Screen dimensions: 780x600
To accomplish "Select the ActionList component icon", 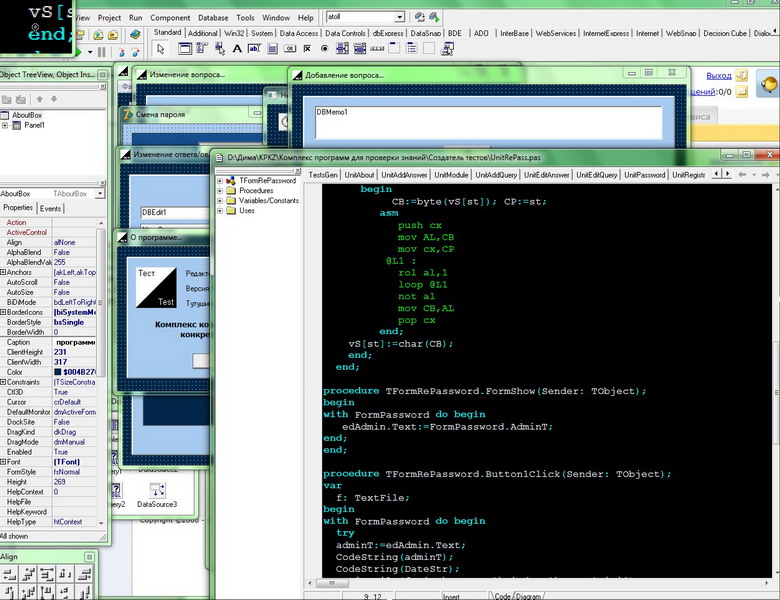I will (447, 49).
